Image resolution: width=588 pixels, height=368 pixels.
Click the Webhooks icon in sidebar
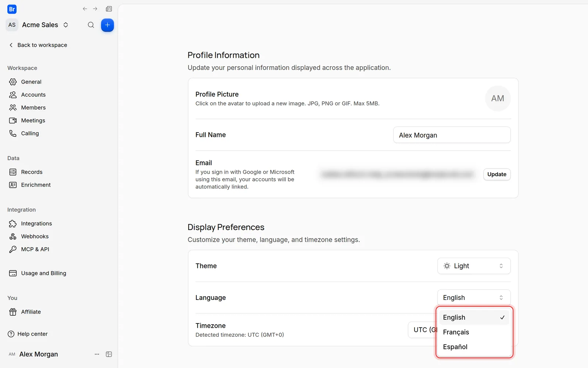[x=13, y=236]
